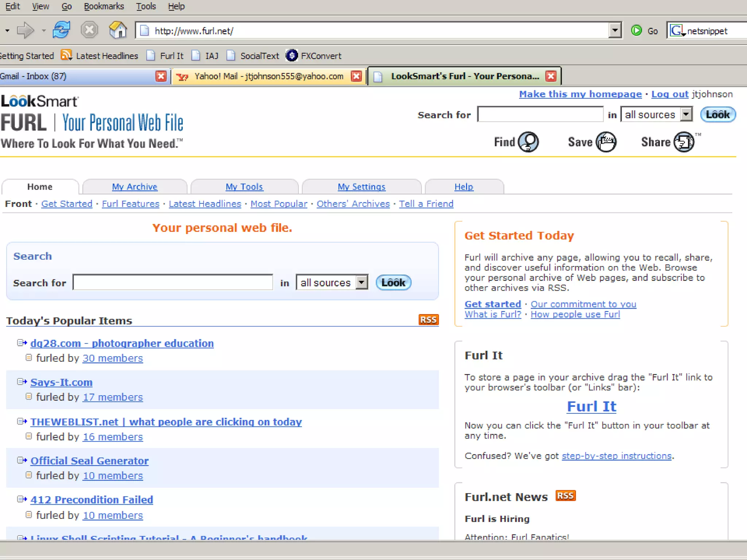Image resolution: width=747 pixels, height=560 pixels.
Task: Click the 'Our commitment to you' link
Action: [x=583, y=304]
